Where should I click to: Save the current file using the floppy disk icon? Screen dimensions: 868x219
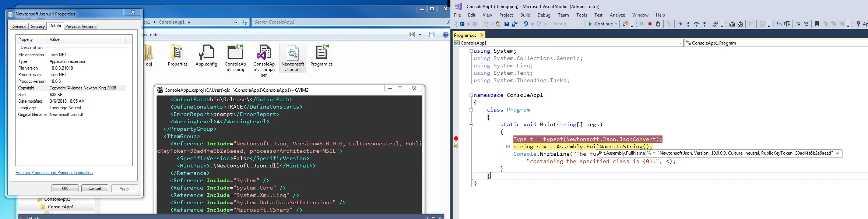pos(507,24)
